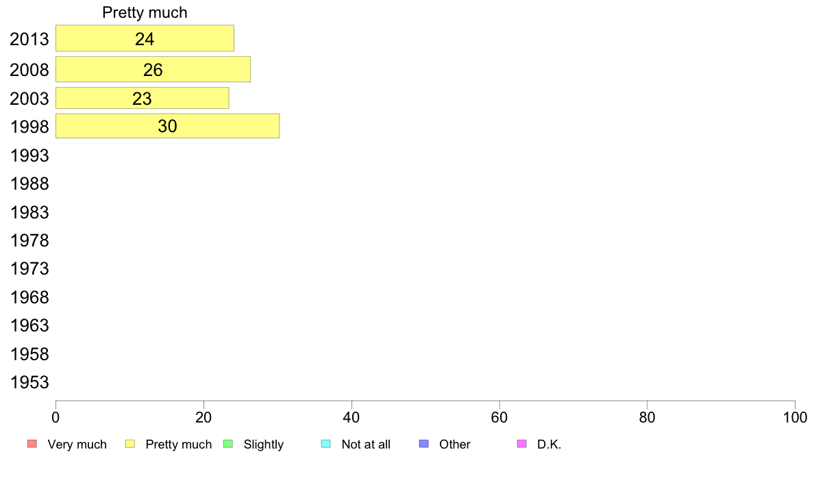Select the 2008 bar showing 26
The height and width of the screenshot is (504, 814).
coord(153,70)
